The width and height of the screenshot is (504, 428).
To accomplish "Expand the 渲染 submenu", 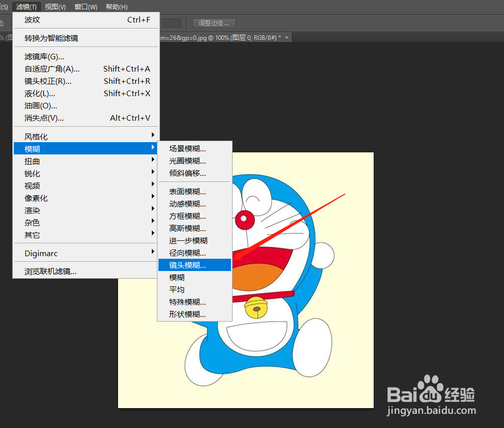I will click(x=86, y=210).
